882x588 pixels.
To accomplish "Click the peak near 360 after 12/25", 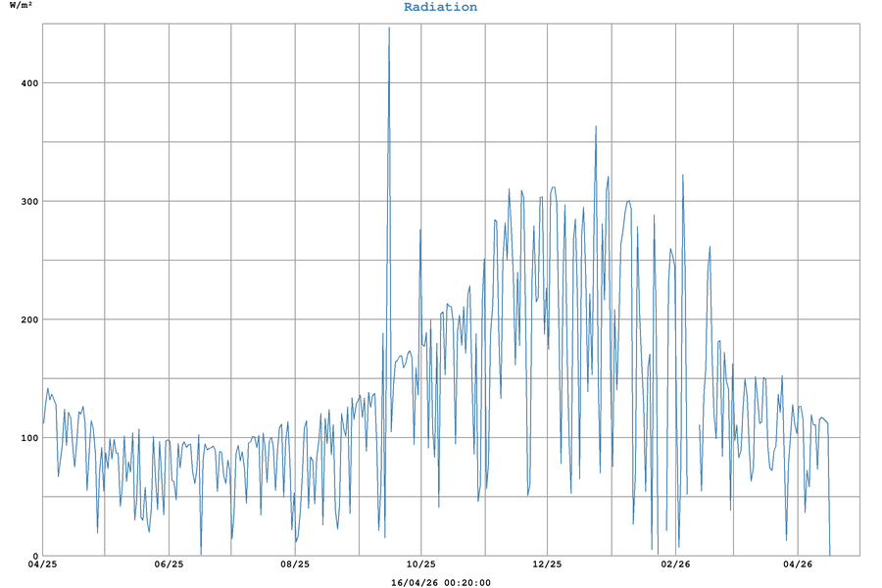I will (x=596, y=126).
